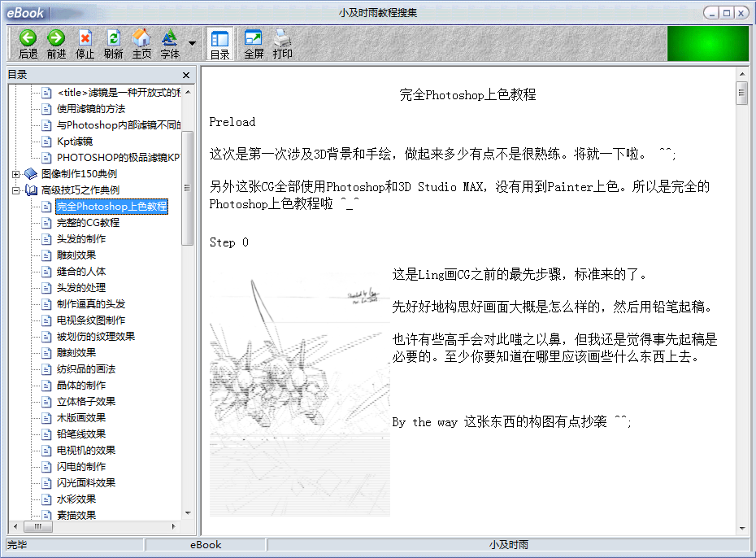This screenshot has height=558, width=756.
Task: Click page icon beside 木版画效果
Action: pyautogui.click(x=46, y=418)
